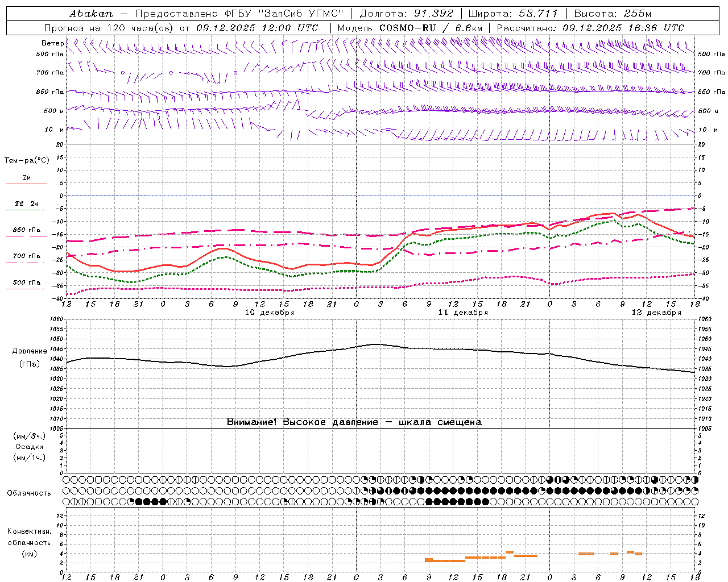728x582 pixels.
Task: Click the Осадки precipitation label
Action: 29,447
